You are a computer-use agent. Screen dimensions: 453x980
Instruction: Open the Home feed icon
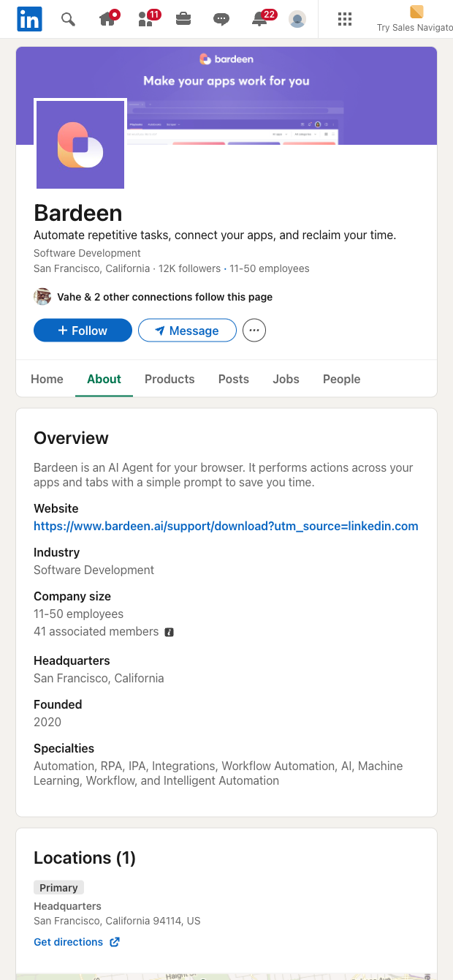pos(108,20)
